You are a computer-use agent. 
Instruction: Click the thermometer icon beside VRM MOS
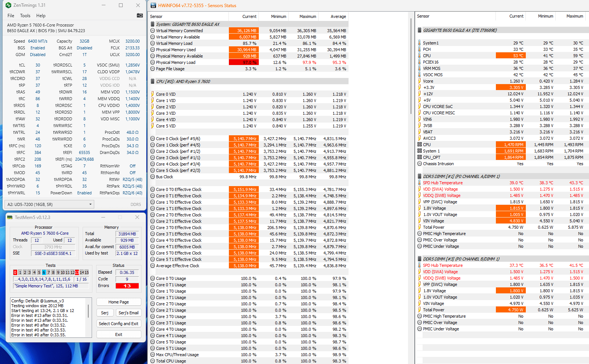point(419,68)
